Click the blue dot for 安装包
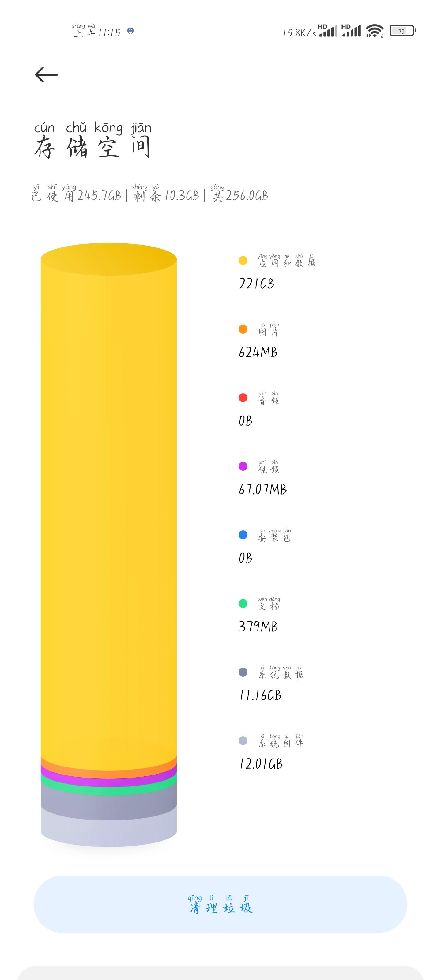Viewport: 441px width, 980px height. pyautogui.click(x=243, y=535)
